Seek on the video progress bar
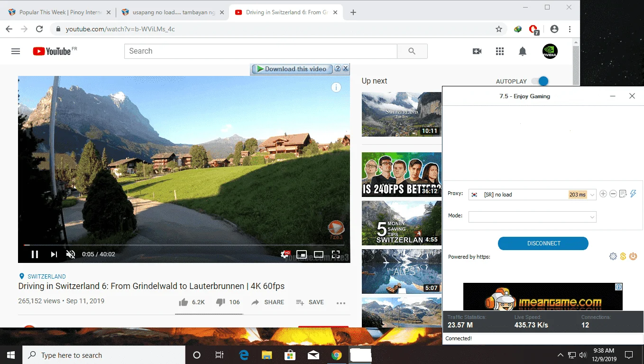 [x=184, y=245]
